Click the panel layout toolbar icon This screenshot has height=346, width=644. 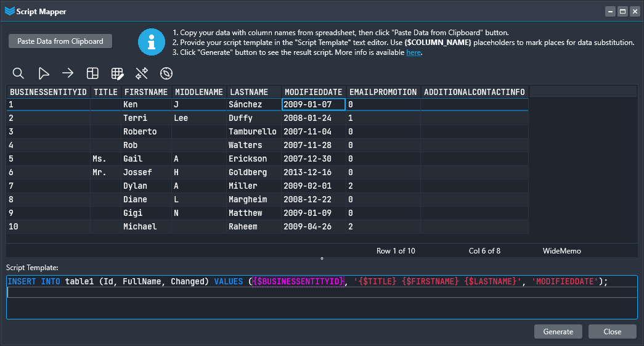pos(92,73)
